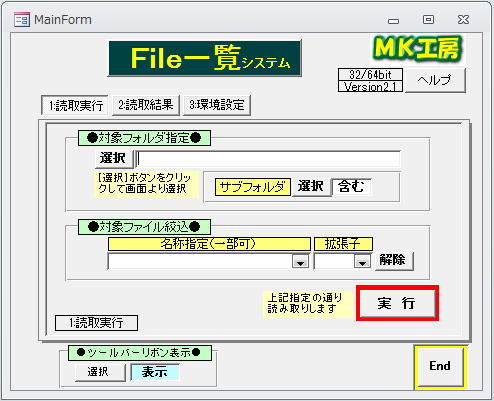
Task: Maximize the MainForm window
Action: (x=428, y=20)
